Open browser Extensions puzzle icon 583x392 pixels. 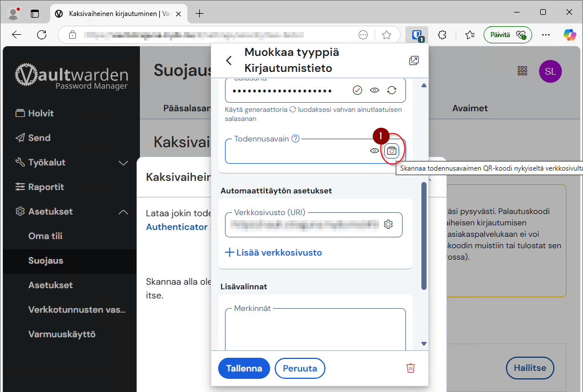click(x=442, y=35)
